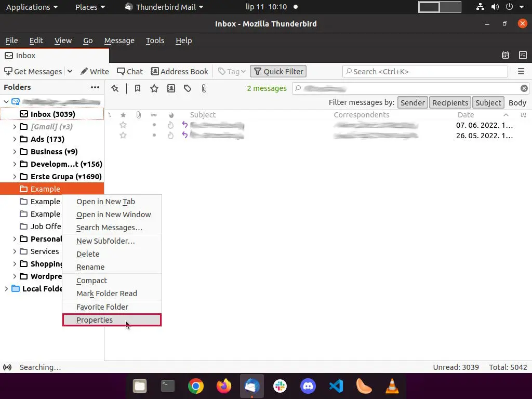Expand the Ads folder
The height and width of the screenshot is (399, 532).
tap(15, 139)
